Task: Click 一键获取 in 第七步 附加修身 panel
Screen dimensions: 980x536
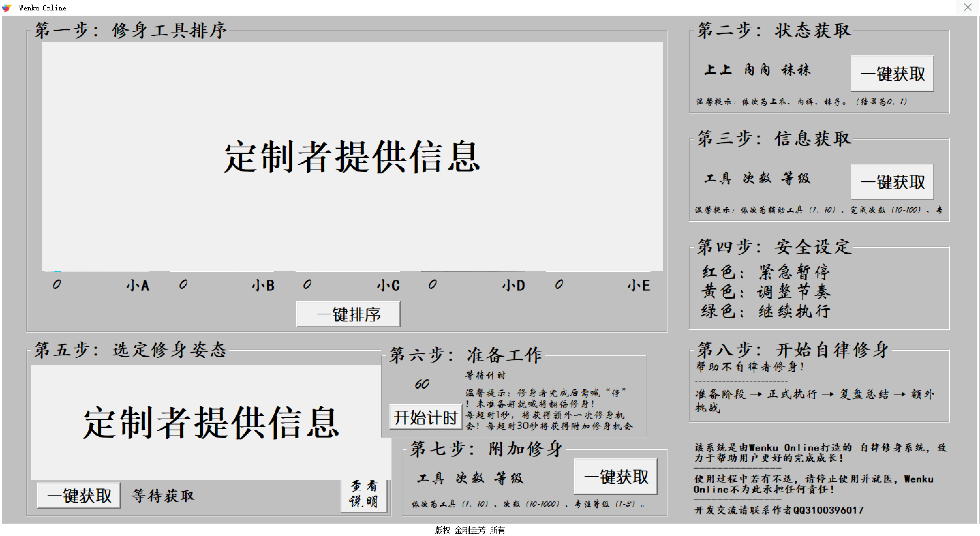Action: 615,477
